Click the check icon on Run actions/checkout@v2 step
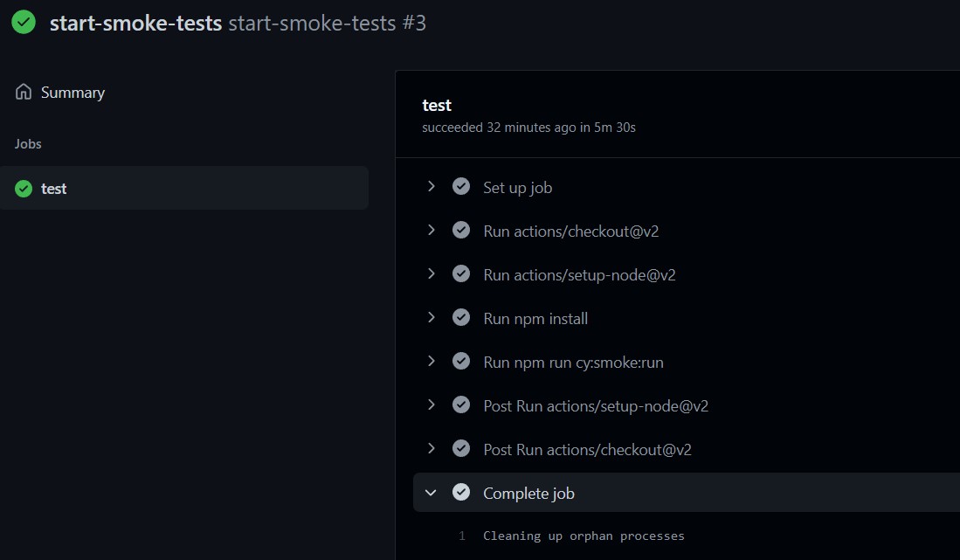The image size is (960, 560). point(461,230)
